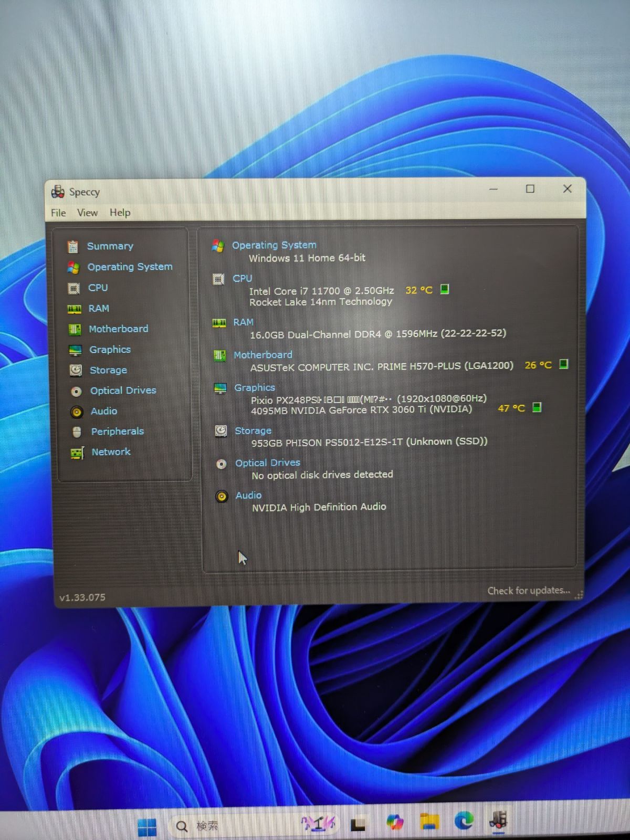Click the Speccy icon in the title bar

tap(58, 192)
